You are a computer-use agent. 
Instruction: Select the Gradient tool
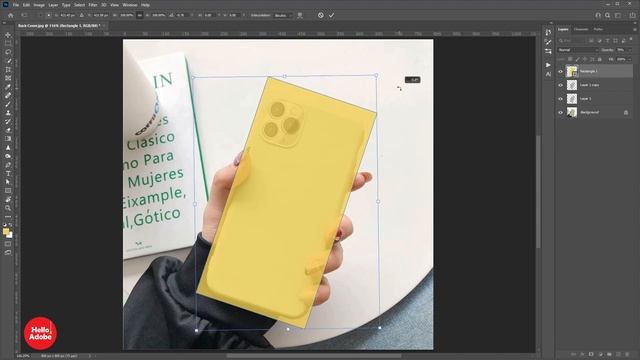[x=8, y=139]
